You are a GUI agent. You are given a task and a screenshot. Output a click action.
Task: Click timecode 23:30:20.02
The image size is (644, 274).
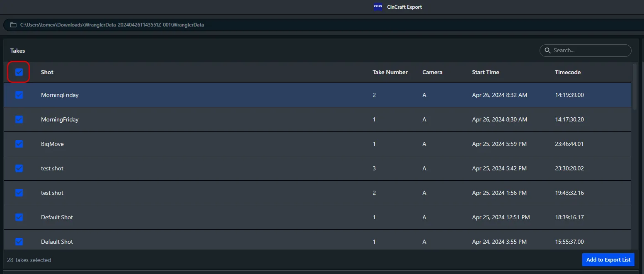coord(569,168)
